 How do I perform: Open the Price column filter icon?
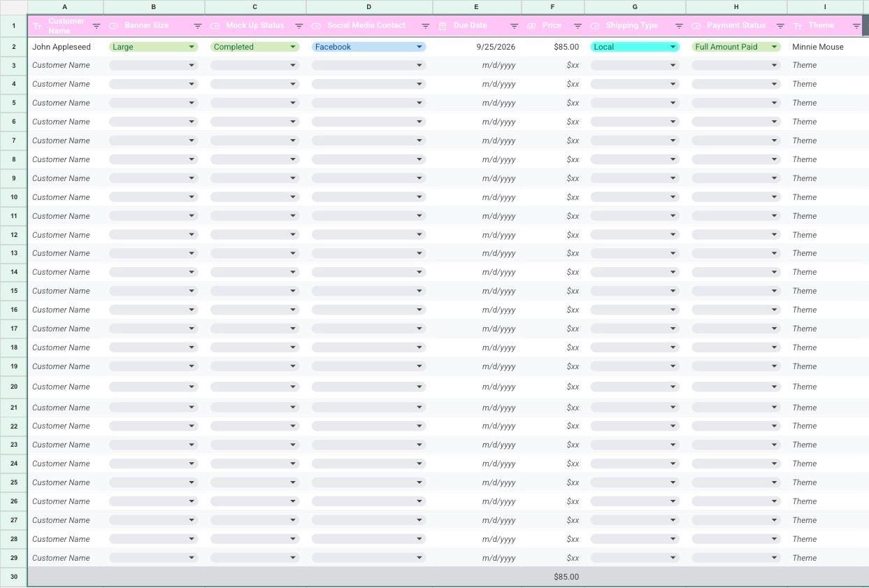[577, 26]
